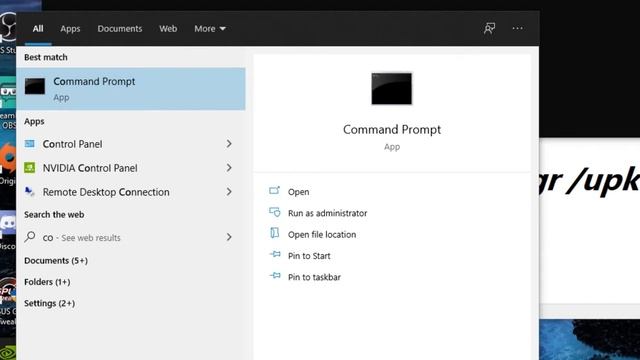Expand NVIDIA Control Panel arrow
The image size is (640, 360).
(229, 168)
